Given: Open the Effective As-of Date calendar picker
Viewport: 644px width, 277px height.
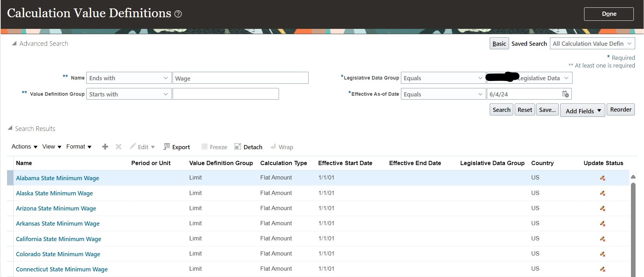Looking at the screenshot, I should point(565,94).
